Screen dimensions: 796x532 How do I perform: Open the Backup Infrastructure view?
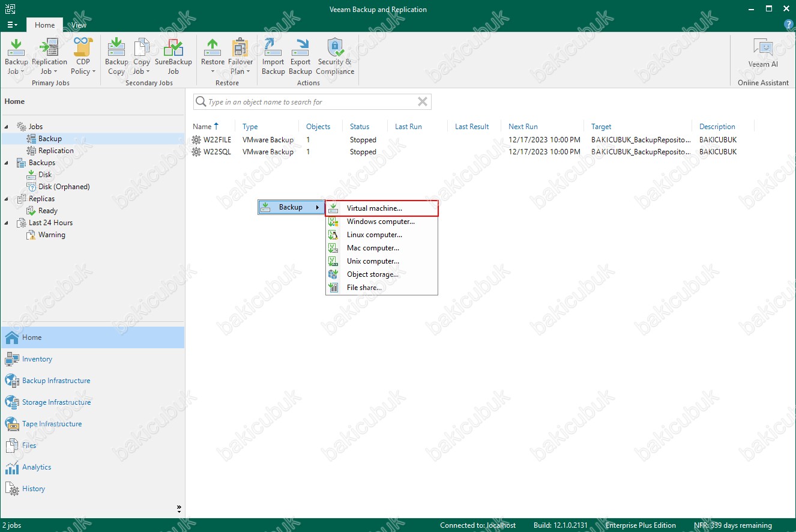click(92, 381)
